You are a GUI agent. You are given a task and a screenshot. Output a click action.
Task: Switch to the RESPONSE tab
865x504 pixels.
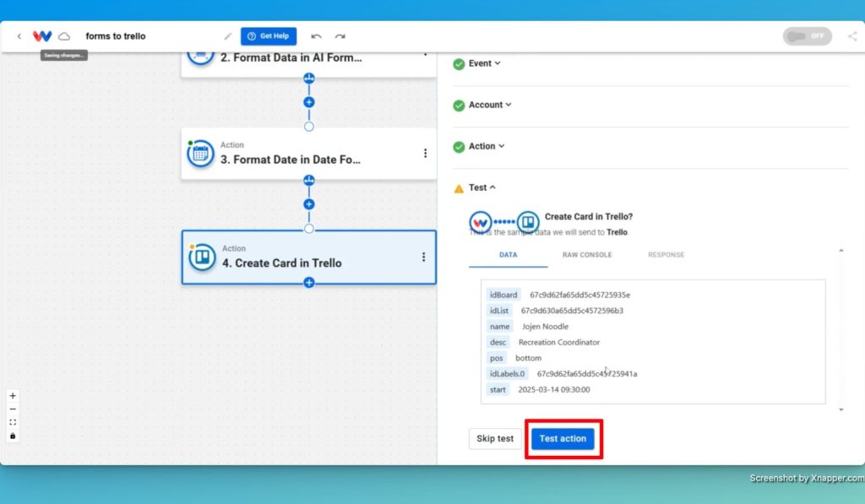coord(666,255)
